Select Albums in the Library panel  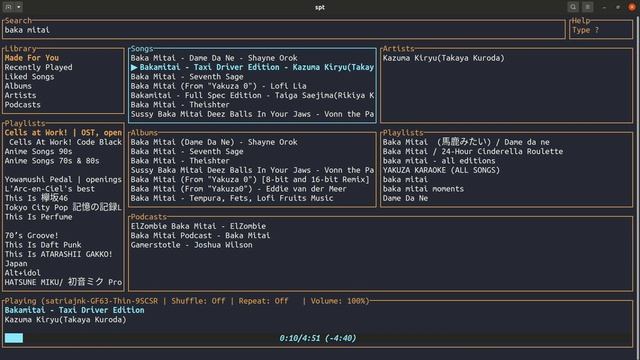coord(18,86)
